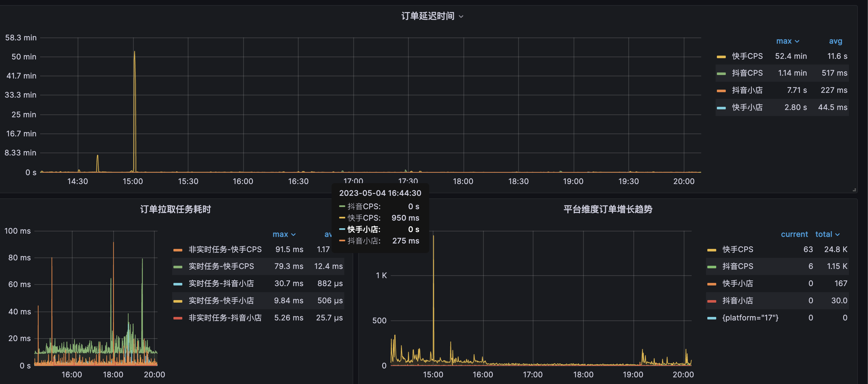Toggle the 实时任务-抖音小店 series
The image size is (868, 384).
(221, 283)
